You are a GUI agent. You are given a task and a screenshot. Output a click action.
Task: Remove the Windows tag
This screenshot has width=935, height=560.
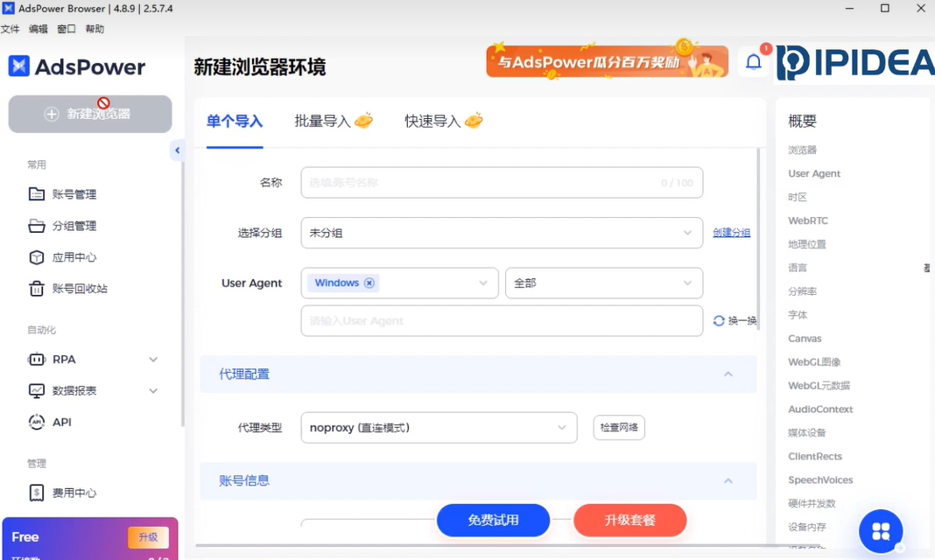[369, 283]
